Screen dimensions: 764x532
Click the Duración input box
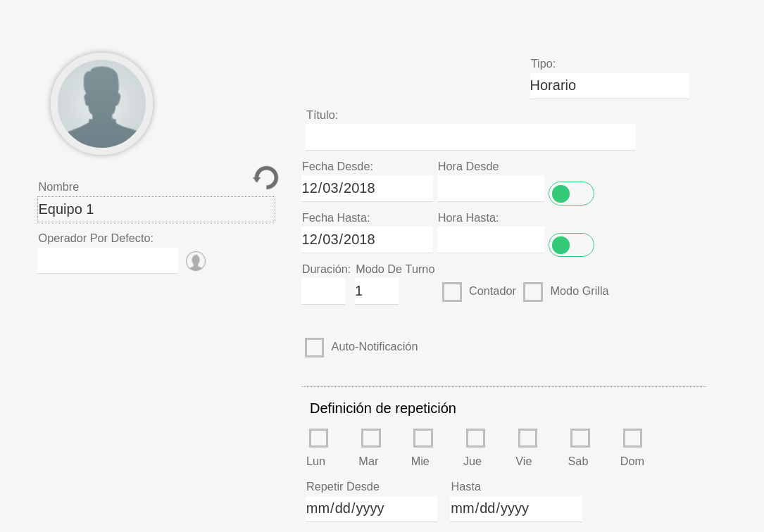[322, 291]
